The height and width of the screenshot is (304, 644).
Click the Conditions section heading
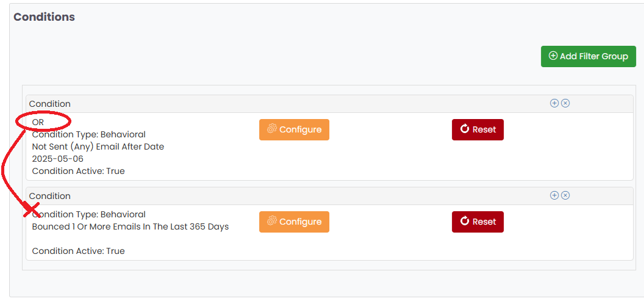point(45,17)
